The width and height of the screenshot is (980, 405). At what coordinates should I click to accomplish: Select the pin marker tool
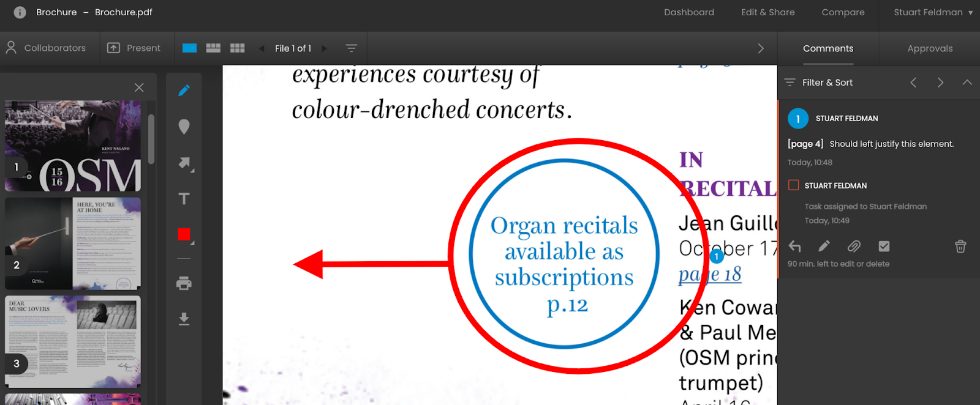(184, 127)
